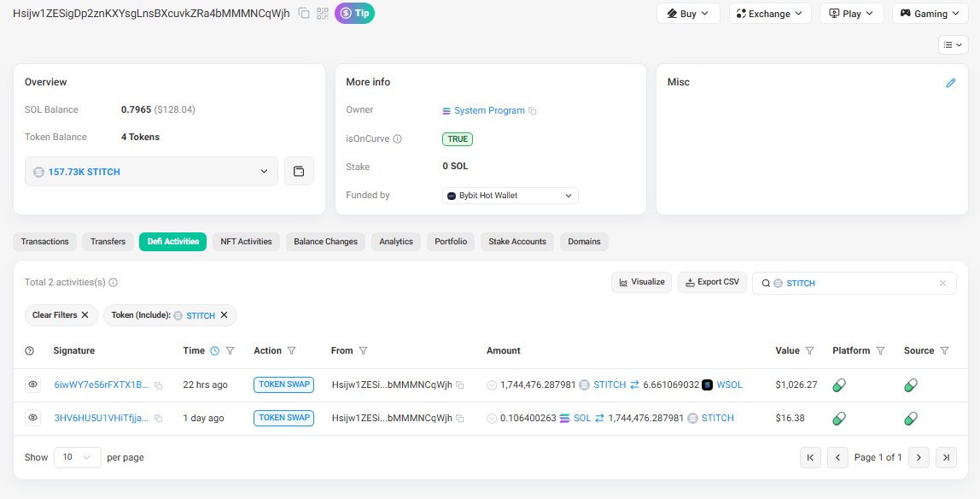Screen dimensions: 980x499
Task: Open the wallet portfolio icon button
Action: tap(299, 172)
